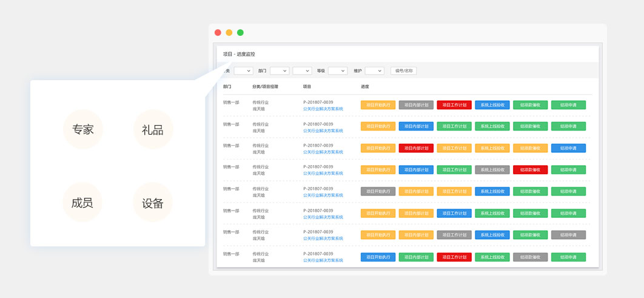Click the 进度 column header
This screenshot has height=298, width=644.
coord(365,87)
